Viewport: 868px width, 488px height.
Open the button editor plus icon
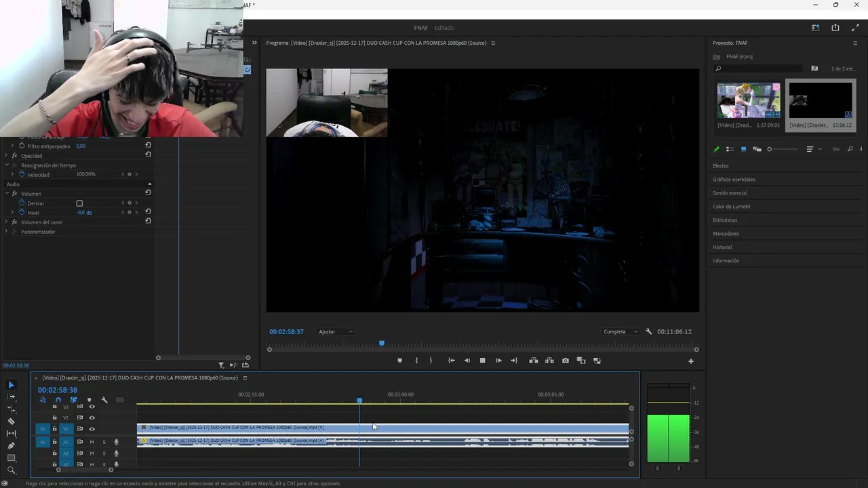[691, 361]
